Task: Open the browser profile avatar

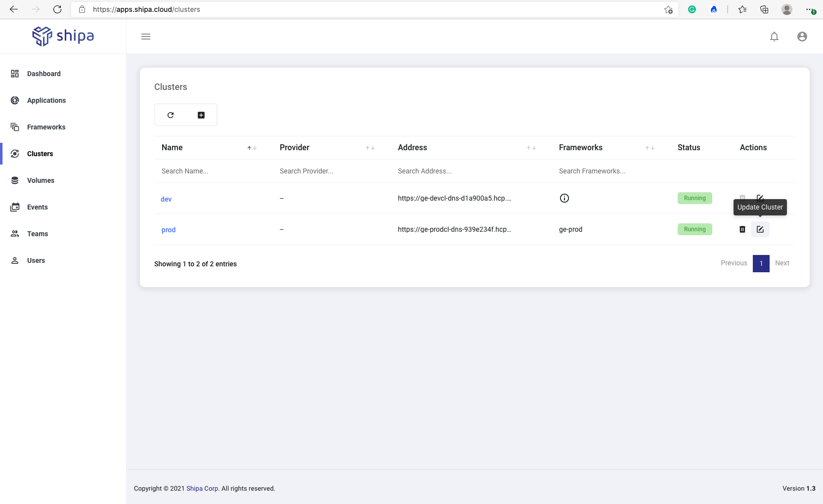Action: point(787,9)
